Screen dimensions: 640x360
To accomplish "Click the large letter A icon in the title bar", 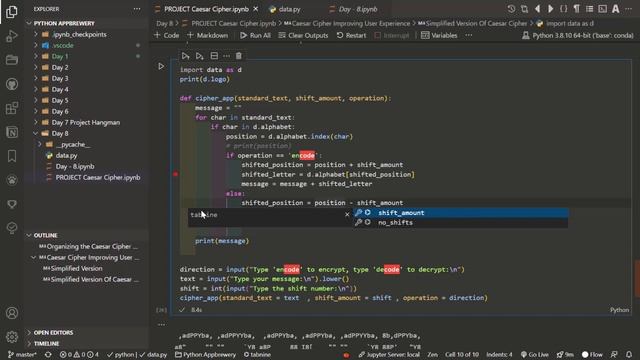I will [x=616, y=9].
